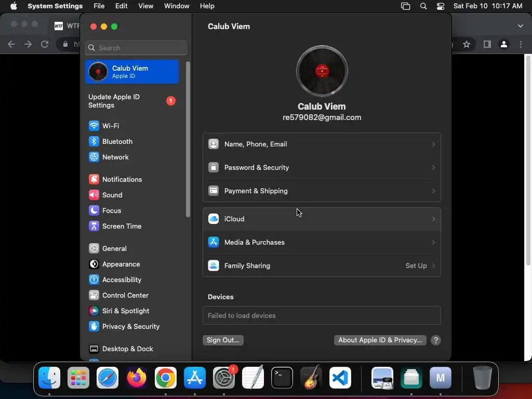Open Spotlight search in menu bar

coord(423,6)
